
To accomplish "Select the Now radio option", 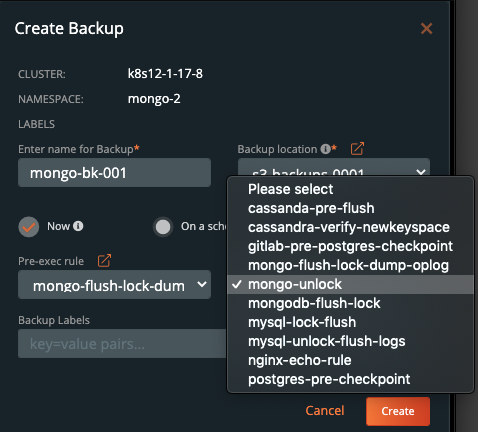I will (x=29, y=227).
